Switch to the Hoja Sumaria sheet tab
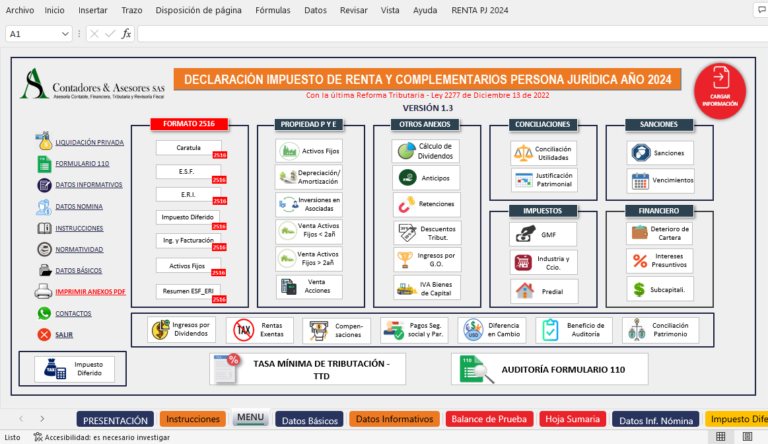This screenshot has width=768, height=444. click(x=573, y=419)
